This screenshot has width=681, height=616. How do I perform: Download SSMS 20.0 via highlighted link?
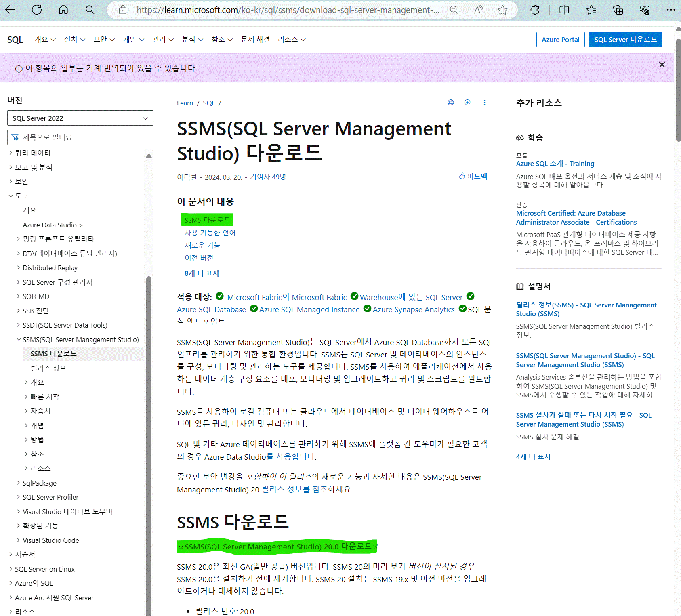[x=277, y=546]
